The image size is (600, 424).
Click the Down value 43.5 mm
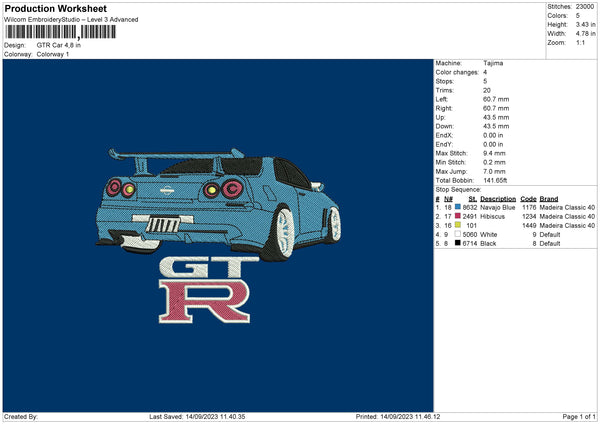496,126
